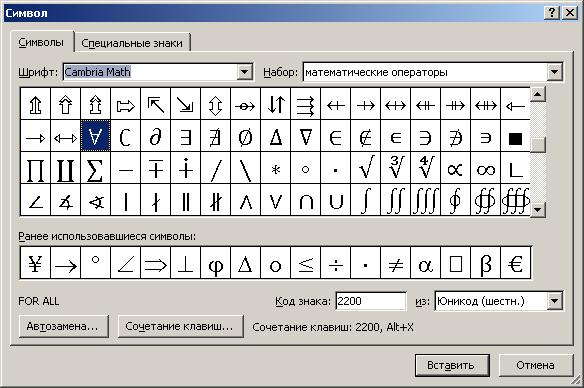Open the Юникод (шестн.) encoding dropdown
This screenshot has width=584, height=388.
tap(555, 301)
